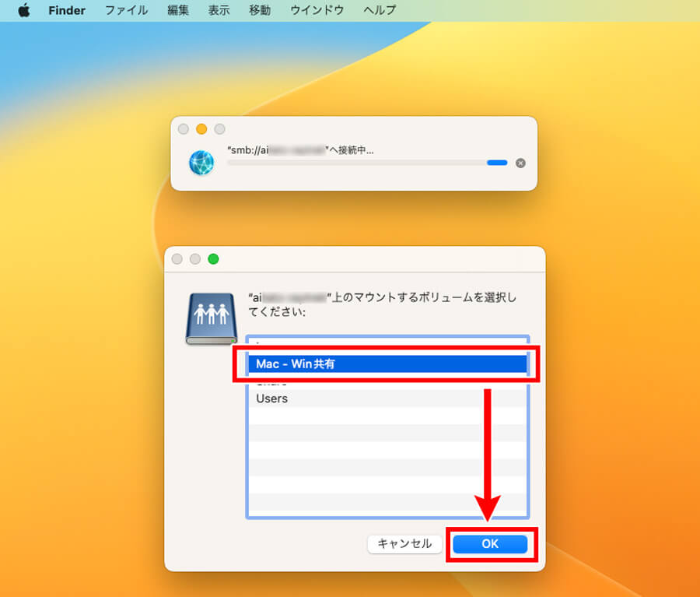This screenshot has height=597, width=700.
Task: Click the network globe icon in connection window
Action: 201,163
